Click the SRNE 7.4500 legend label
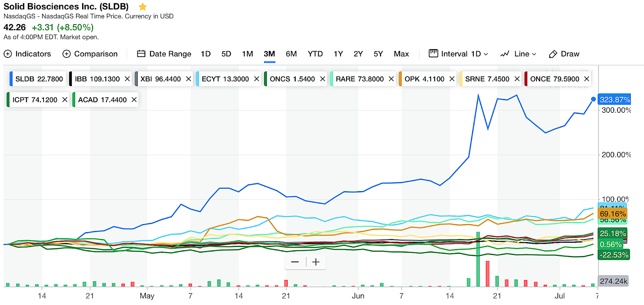The width and height of the screenshot is (644, 305). [x=487, y=79]
